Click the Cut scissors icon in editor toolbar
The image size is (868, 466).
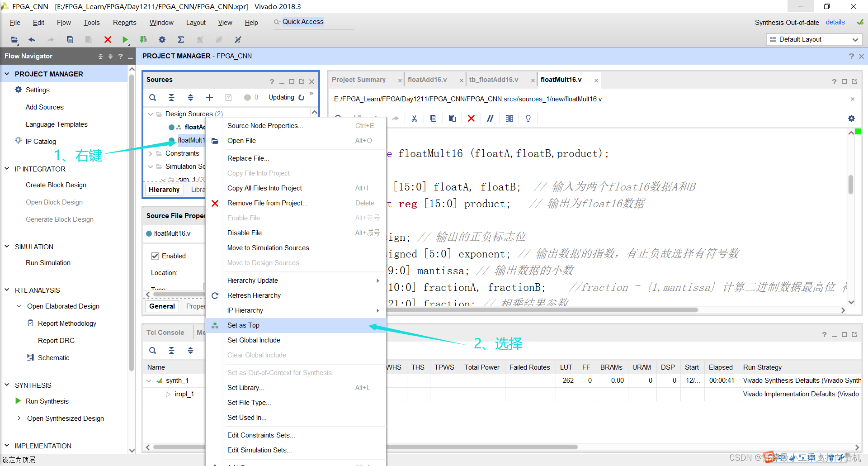[414, 118]
